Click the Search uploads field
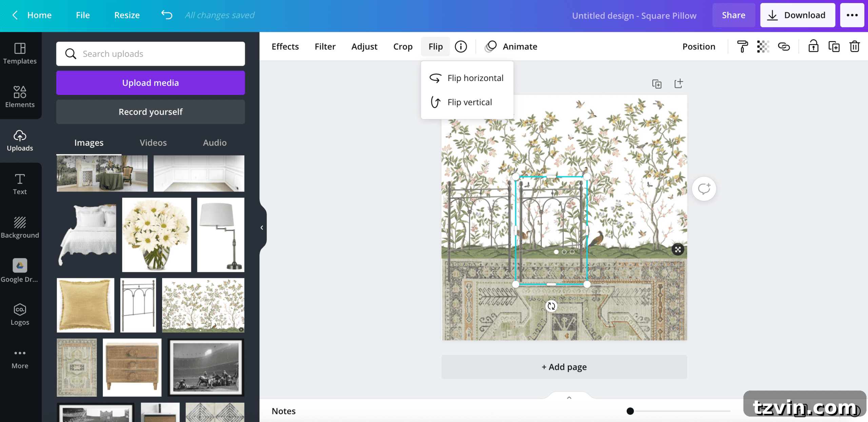Viewport: 868px width, 422px height. click(151, 54)
